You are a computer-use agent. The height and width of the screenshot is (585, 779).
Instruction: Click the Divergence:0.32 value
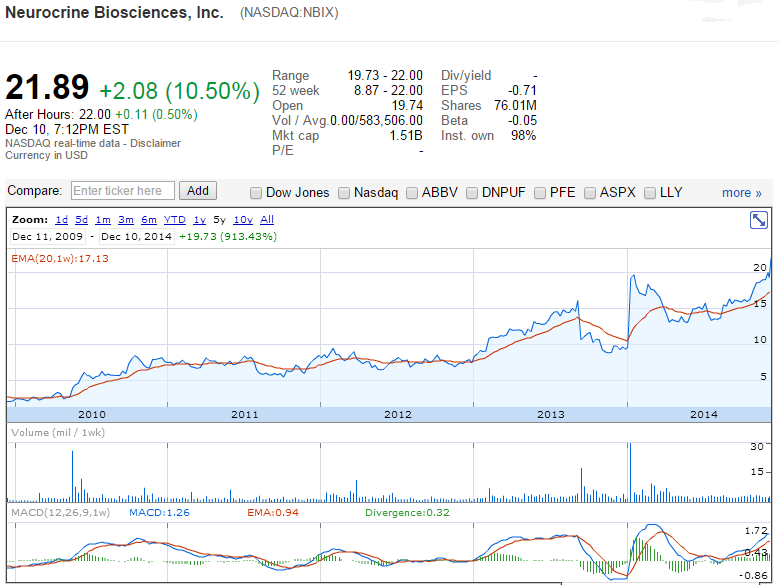(407, 512)
